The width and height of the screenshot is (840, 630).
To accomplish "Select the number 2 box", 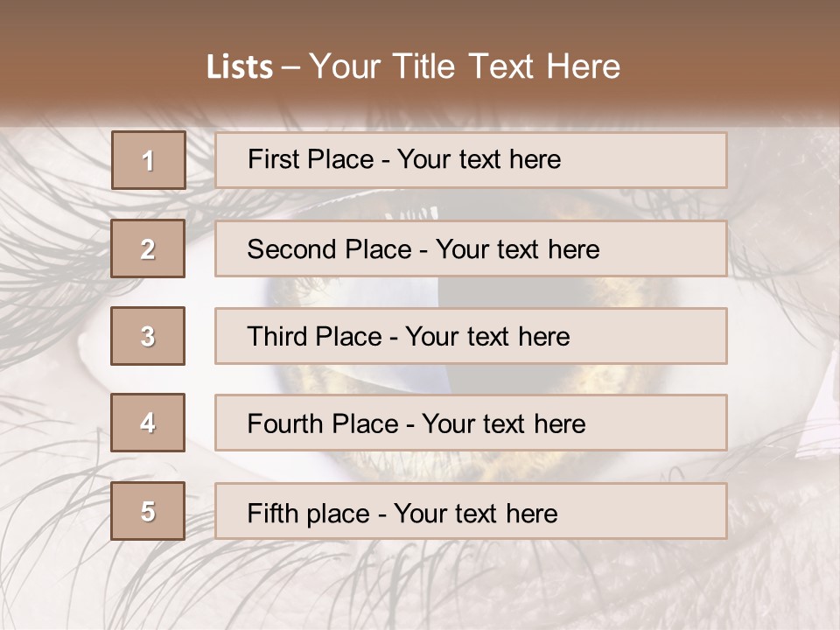I will click(x=148, y=248).
